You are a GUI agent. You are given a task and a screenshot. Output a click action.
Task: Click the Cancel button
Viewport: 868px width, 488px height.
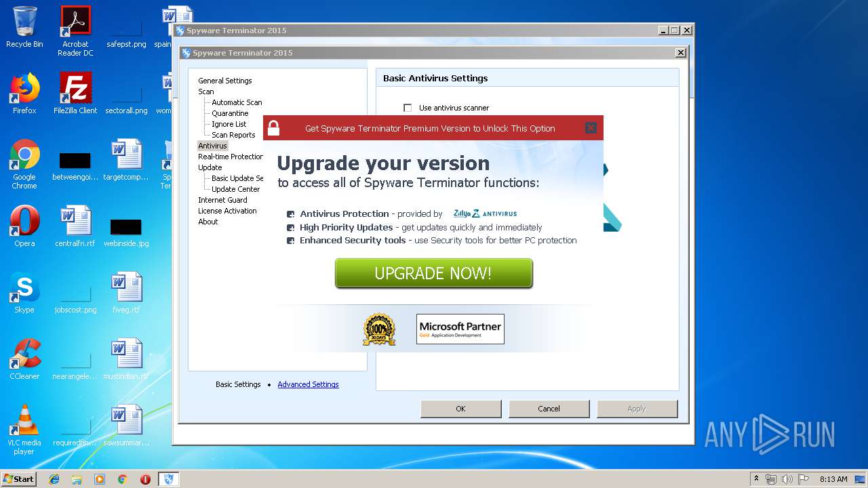tap(549, 409)
